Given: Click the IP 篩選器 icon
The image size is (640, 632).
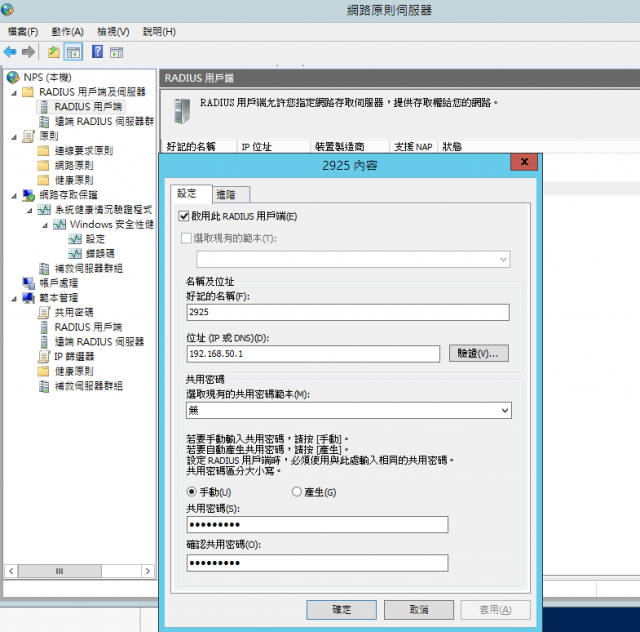Looking at the screenshot, I should pos(44,357).
